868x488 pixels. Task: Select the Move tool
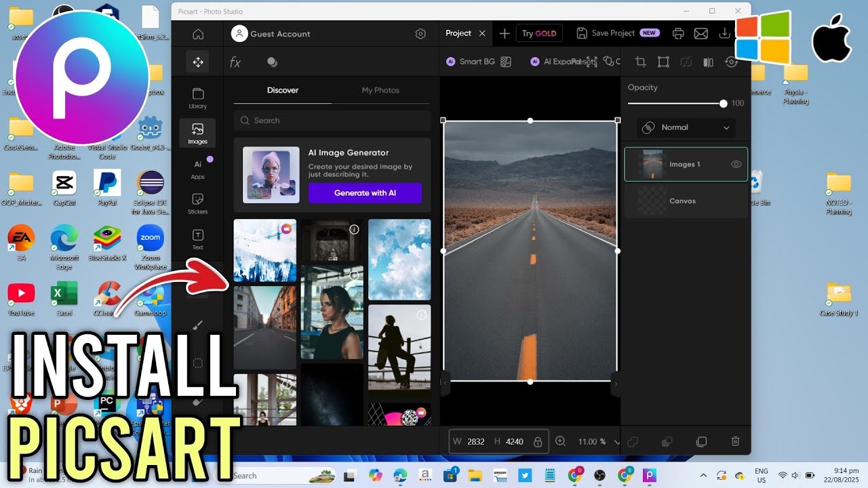coord(198,62)
